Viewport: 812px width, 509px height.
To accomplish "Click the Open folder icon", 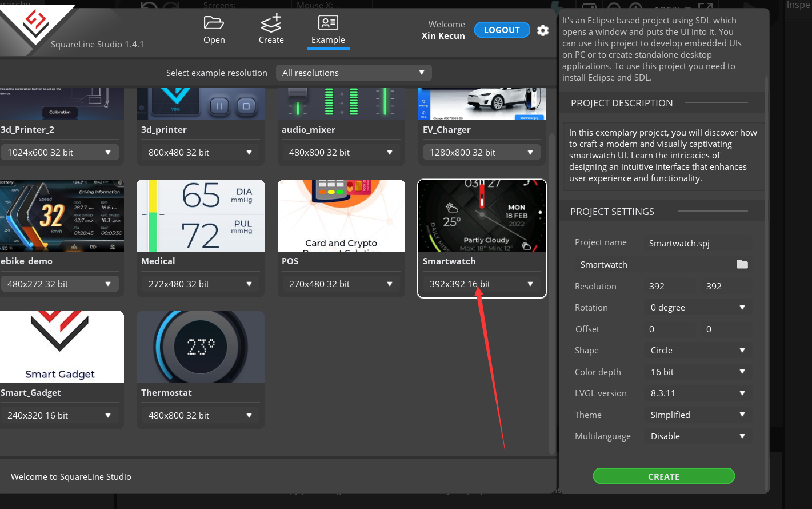I will coord(214,23).
